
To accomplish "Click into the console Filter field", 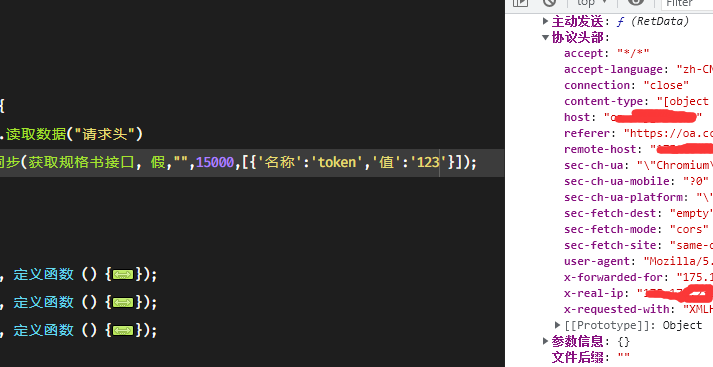I will 687,3.
